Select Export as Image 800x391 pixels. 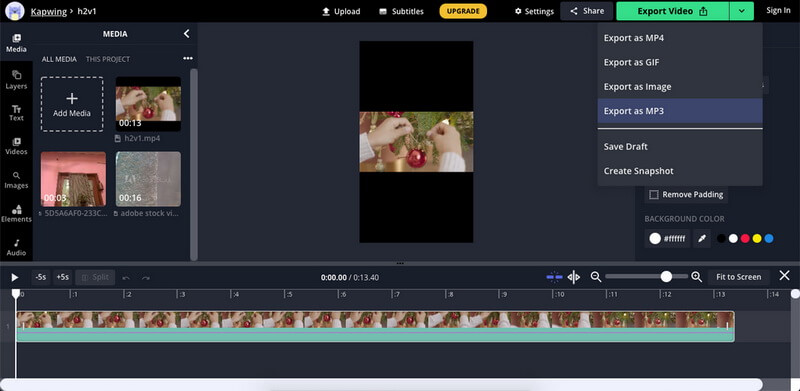680,87
